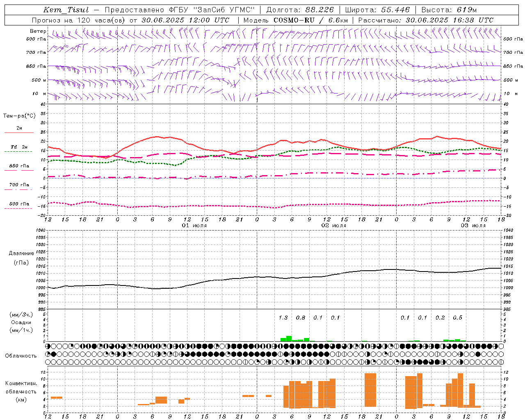Click the elevation text Высота: 619м
The width and height of the screenshot is (525, 420).
[x=449, y=10]
